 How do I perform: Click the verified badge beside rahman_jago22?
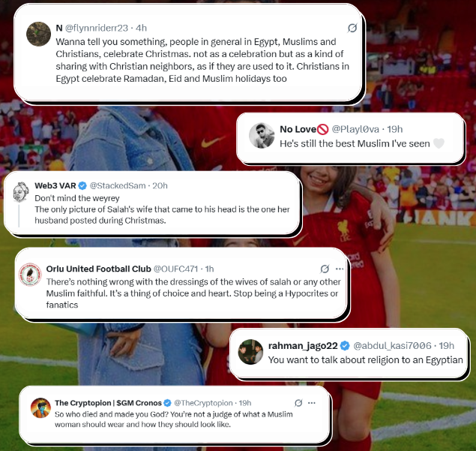(x=345, y=345)
